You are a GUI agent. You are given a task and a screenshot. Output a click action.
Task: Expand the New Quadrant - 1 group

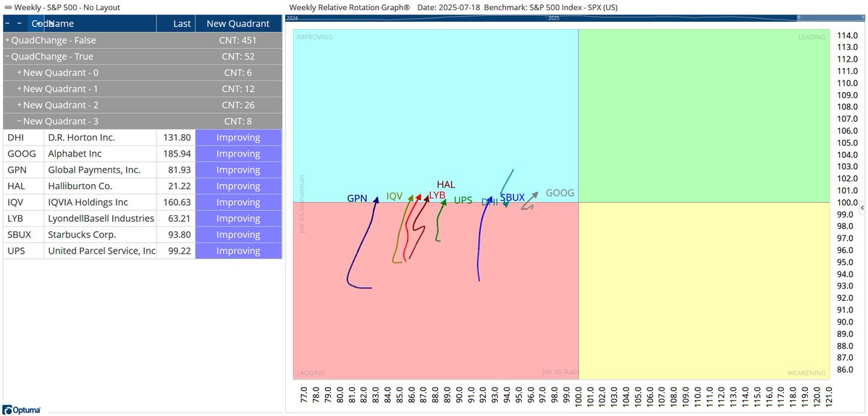20,88
